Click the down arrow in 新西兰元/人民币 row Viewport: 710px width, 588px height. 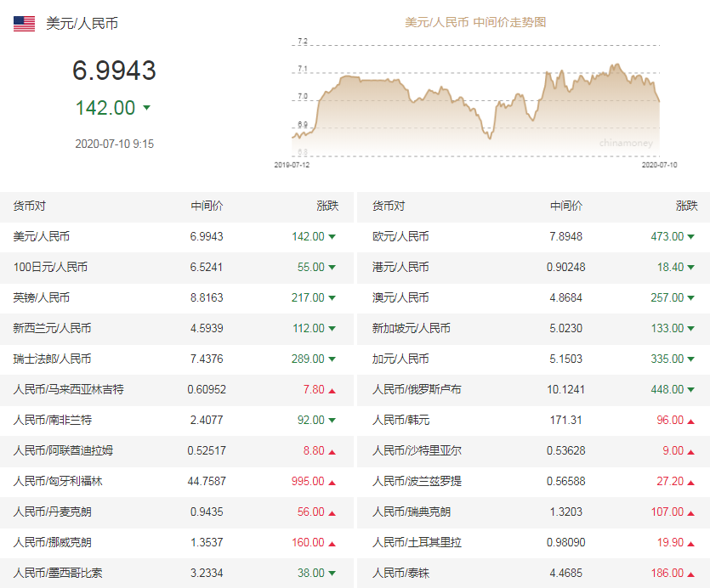tap(332, 329)
